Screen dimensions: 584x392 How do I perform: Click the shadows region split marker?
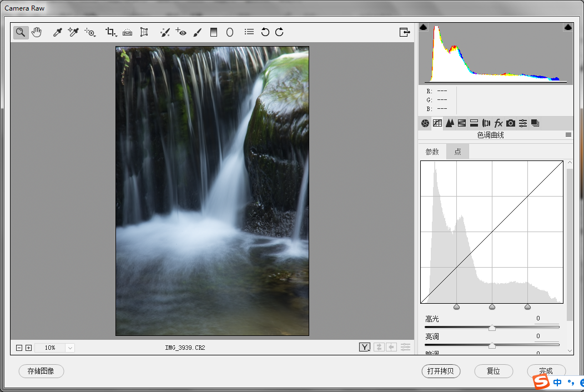pos(457,306)
